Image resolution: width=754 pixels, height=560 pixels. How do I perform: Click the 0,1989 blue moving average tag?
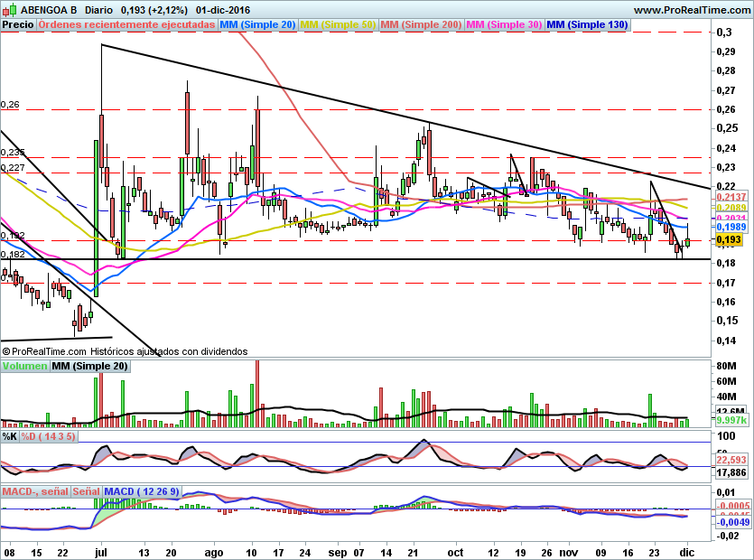tap(731, 227)
